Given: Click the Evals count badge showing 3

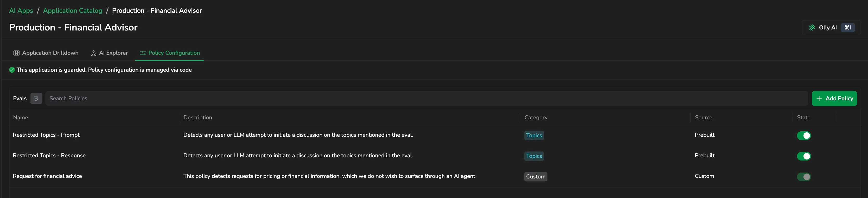Looking at the screenshot, I should coord(36,98).
